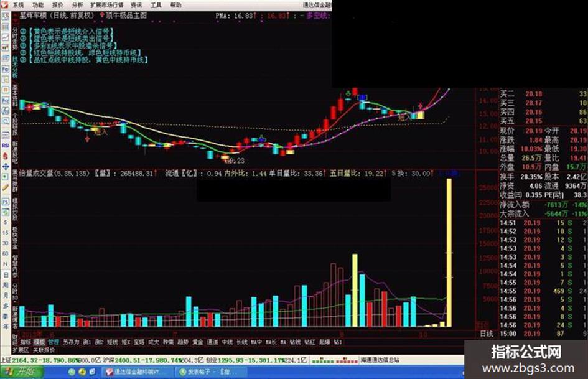Open the 关联报价 tab
The width and height of the screenshot is (588, 379).
click(44, 350)
